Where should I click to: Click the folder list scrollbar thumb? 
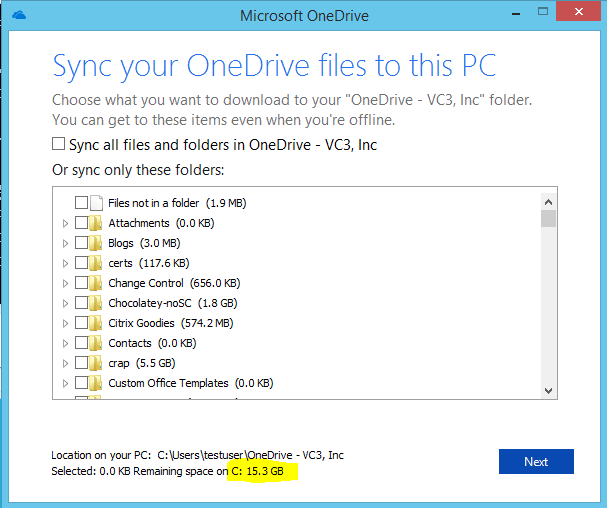tap(548, 218)
